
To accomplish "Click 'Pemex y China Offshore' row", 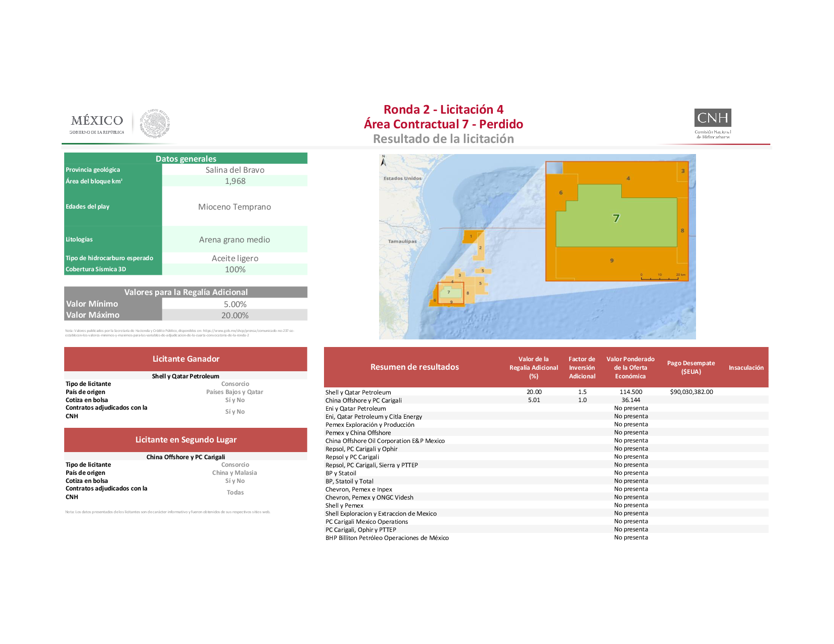I will [x=546, y=432].
